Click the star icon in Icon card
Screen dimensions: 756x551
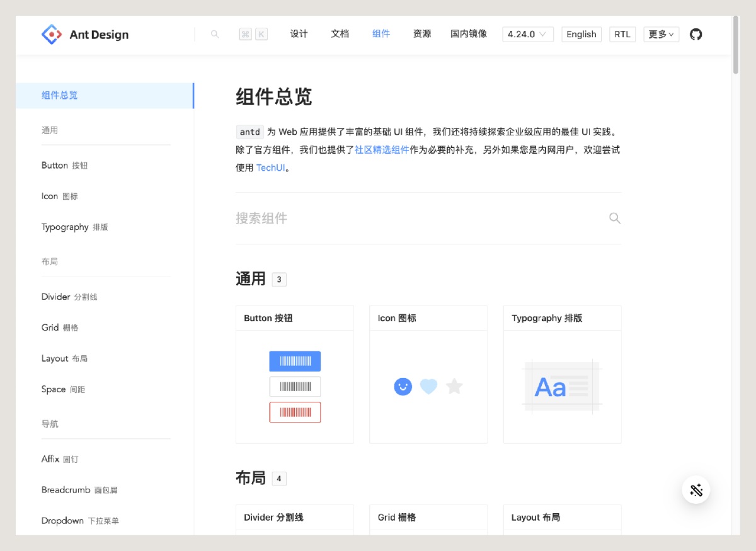pos(454,386)
